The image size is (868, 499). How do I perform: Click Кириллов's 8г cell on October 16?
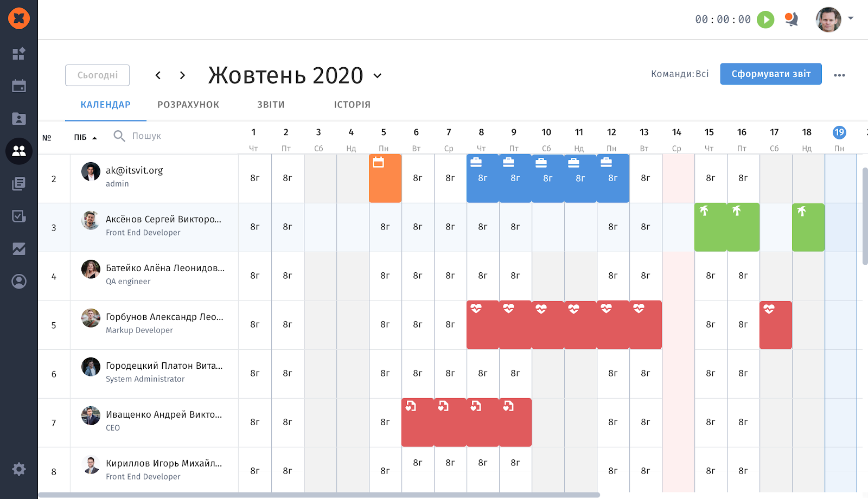click(x=743, y=471)
